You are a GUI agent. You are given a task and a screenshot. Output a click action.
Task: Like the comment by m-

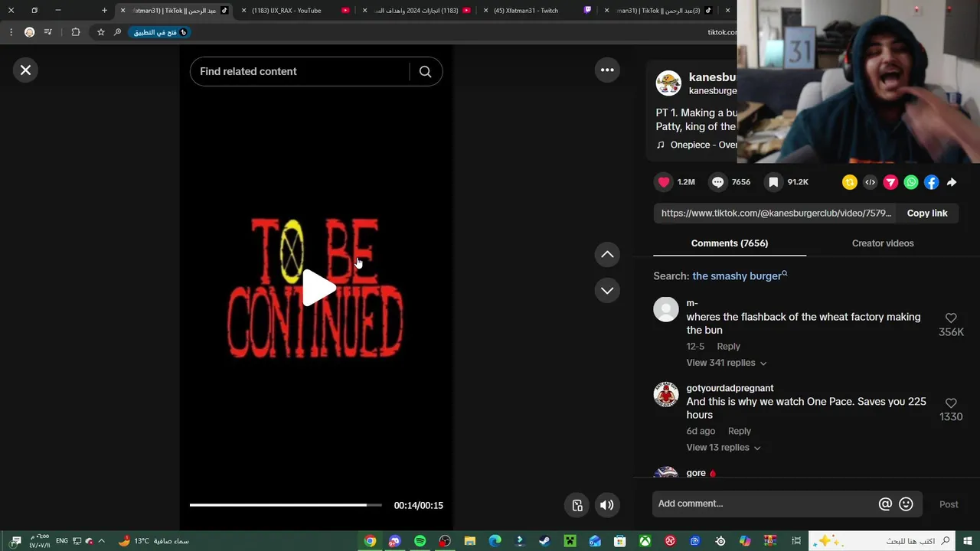(x=951, y=318)
